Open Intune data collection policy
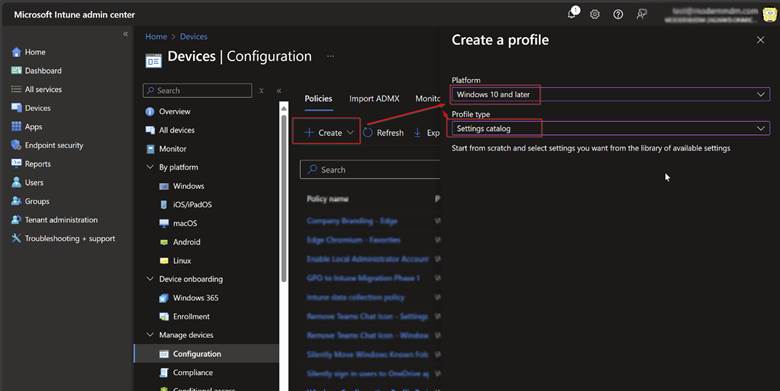780x391 pixels. (355, 297)
